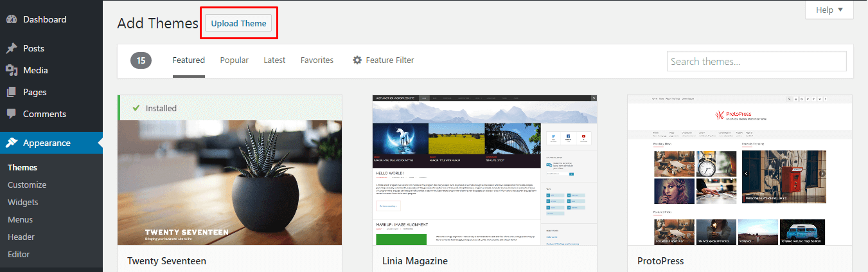Click the ProtoPress logo in theme preview
Viewport: 868px width, 272px height.
(x=741, y=116)
